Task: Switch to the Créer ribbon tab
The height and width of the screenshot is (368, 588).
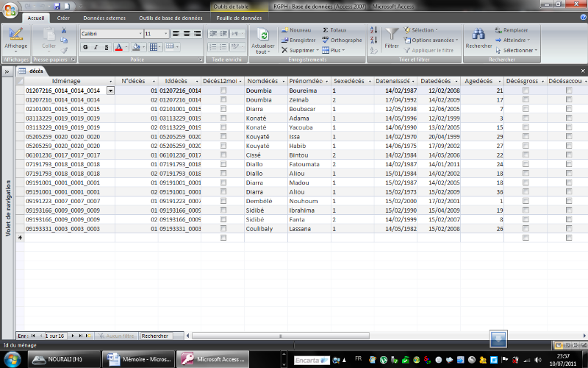Action: [63, 18]
